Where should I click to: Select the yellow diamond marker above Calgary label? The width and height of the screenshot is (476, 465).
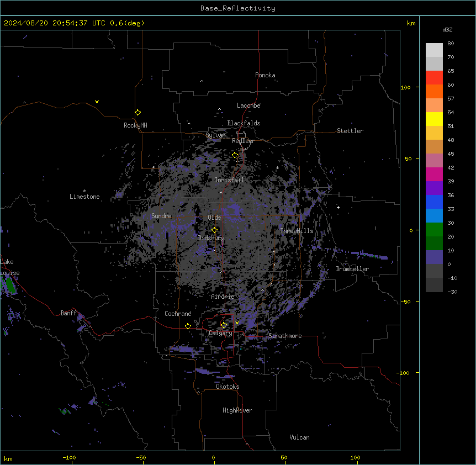point(224,325)
